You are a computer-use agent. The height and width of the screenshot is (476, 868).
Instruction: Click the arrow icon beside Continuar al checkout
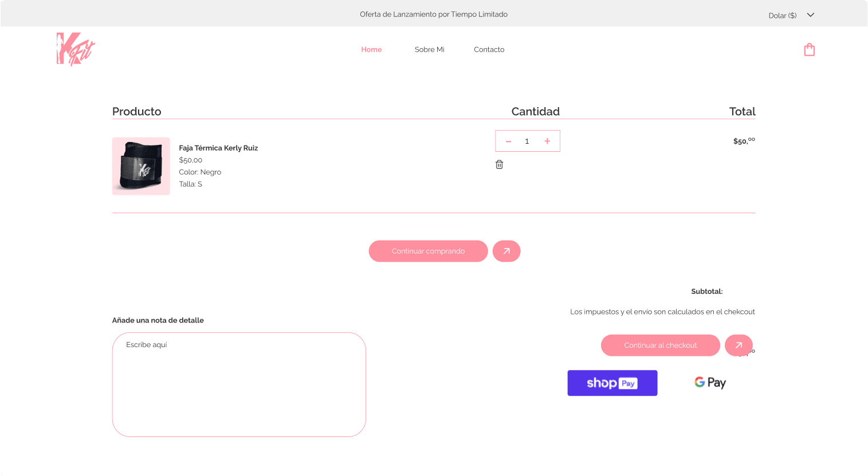pos(739,345)
